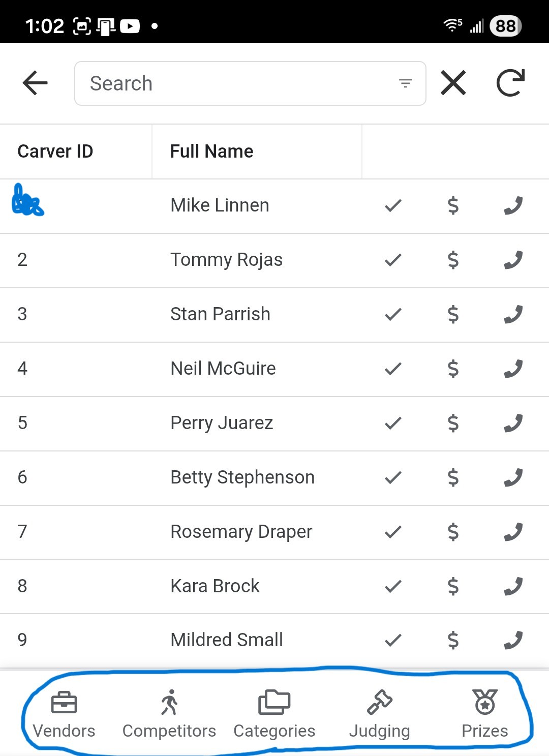The image size is (549, 756).
Task: Sort by the Carver ID column header
Action: 55,152
